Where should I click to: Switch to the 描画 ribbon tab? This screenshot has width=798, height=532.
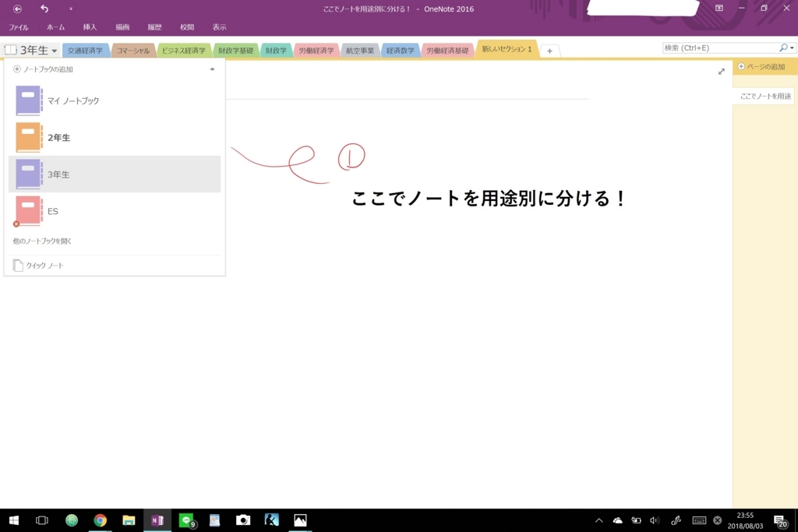tap(122, 26)
